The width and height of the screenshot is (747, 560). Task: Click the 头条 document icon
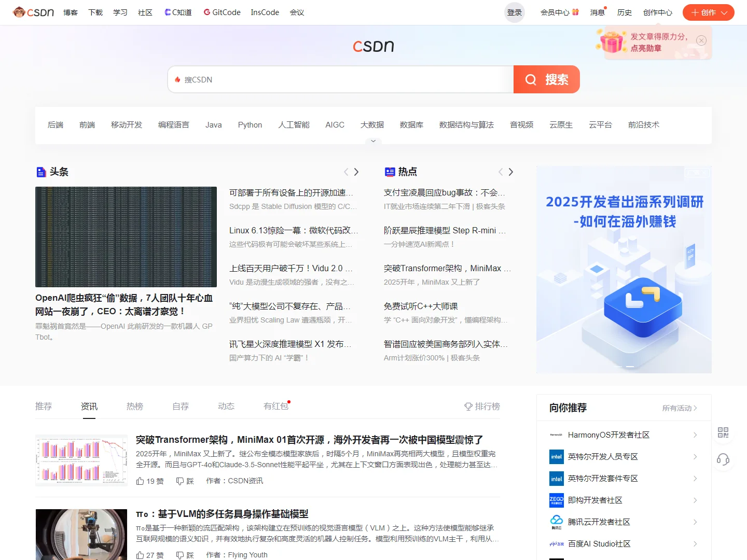41,172
